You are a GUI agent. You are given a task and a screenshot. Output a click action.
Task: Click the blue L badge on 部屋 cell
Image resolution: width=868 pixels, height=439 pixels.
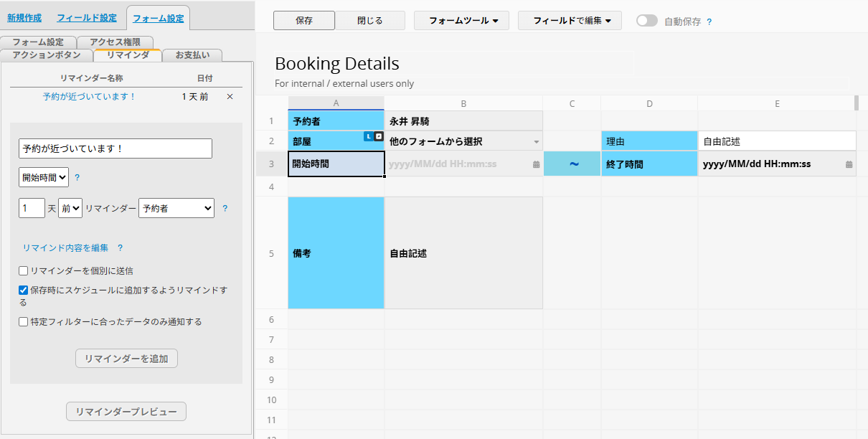(369, 136)
